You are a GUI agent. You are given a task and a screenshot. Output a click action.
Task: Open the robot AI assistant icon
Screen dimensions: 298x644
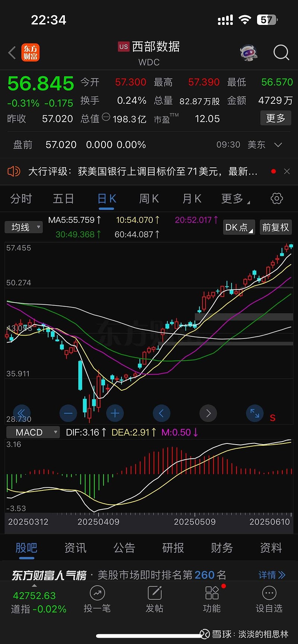click(x=249, y=53)
